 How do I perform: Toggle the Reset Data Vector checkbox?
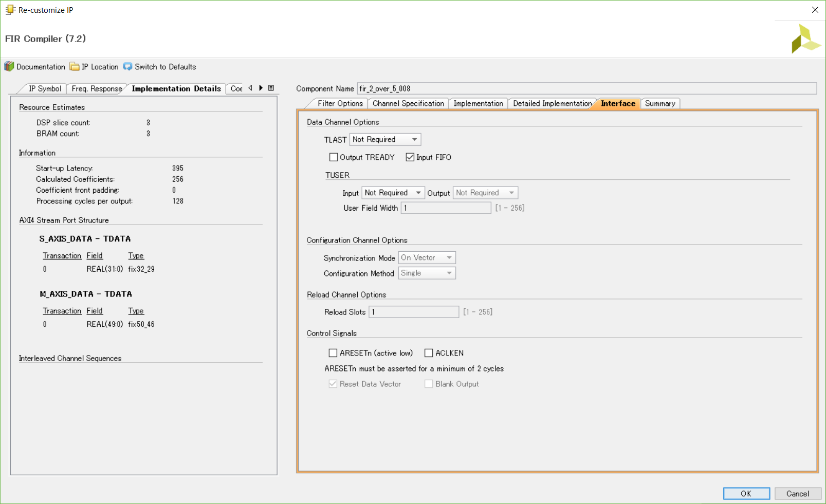click(x=333, y=384)
